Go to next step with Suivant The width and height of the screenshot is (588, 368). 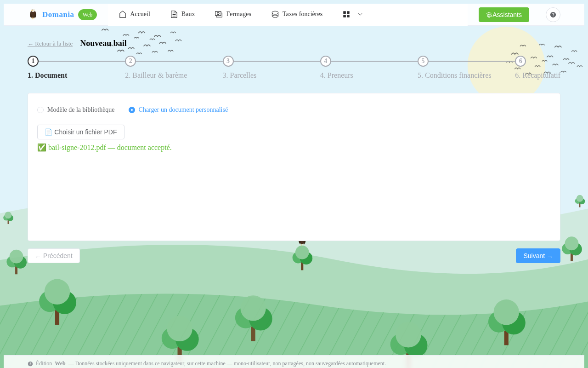(538, 256)
